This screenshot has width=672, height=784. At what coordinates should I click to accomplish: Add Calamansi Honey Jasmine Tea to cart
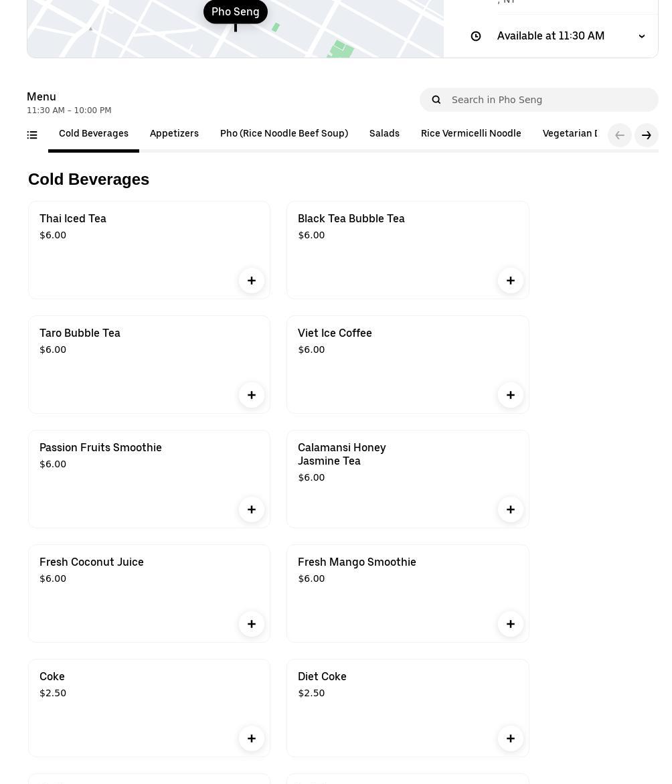(510, 509)
